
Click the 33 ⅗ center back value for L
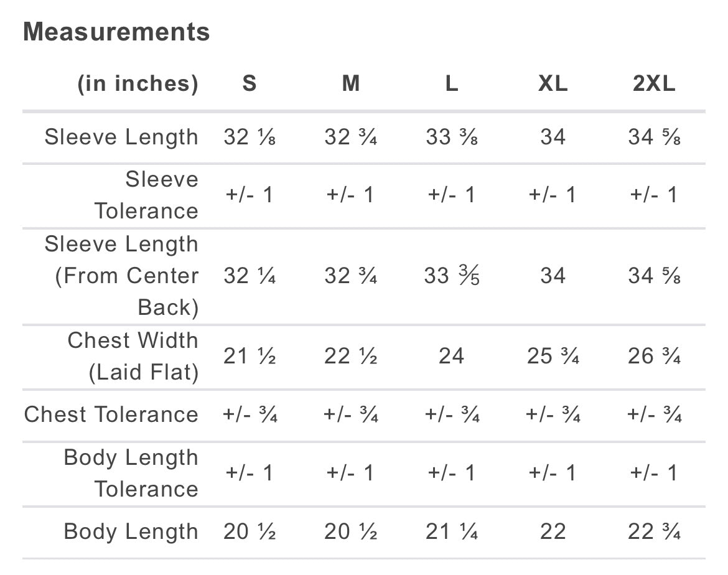tap(452, 276)
